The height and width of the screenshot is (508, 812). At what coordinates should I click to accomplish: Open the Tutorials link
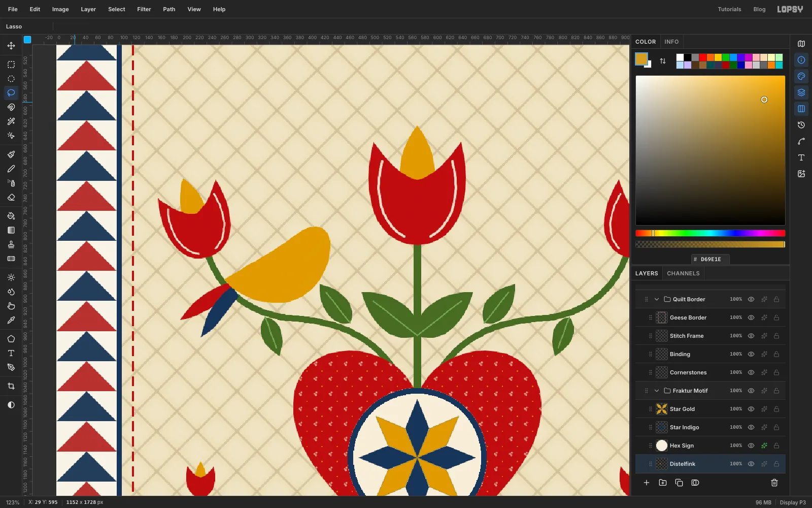point(729,9)
